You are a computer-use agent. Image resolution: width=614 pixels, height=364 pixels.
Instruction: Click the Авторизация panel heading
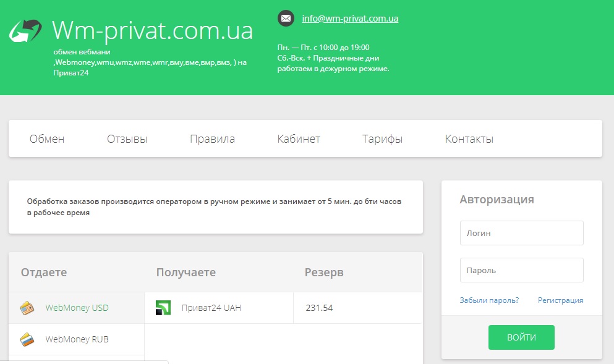click(497, 200)
